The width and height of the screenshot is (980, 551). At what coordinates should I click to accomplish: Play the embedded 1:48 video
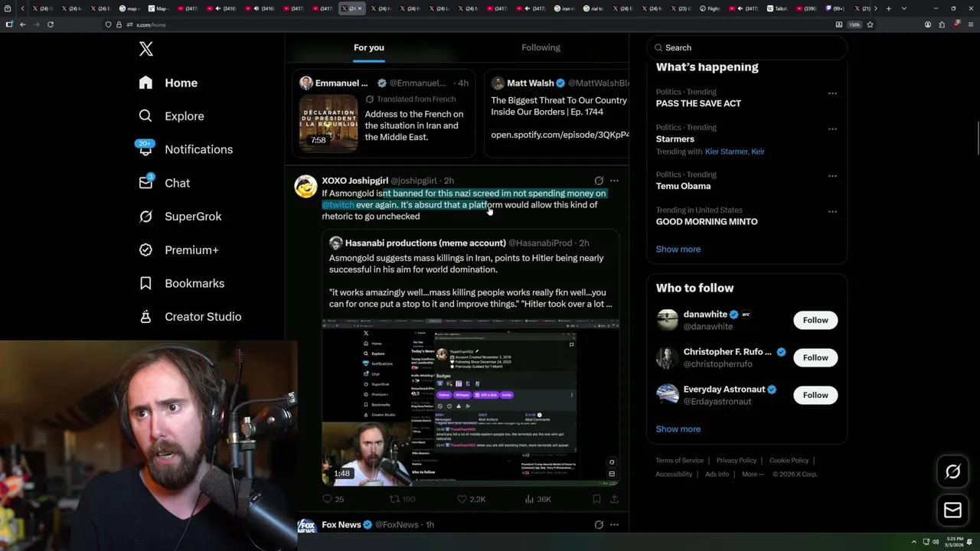pyautogui.click(x=470, y=403)
